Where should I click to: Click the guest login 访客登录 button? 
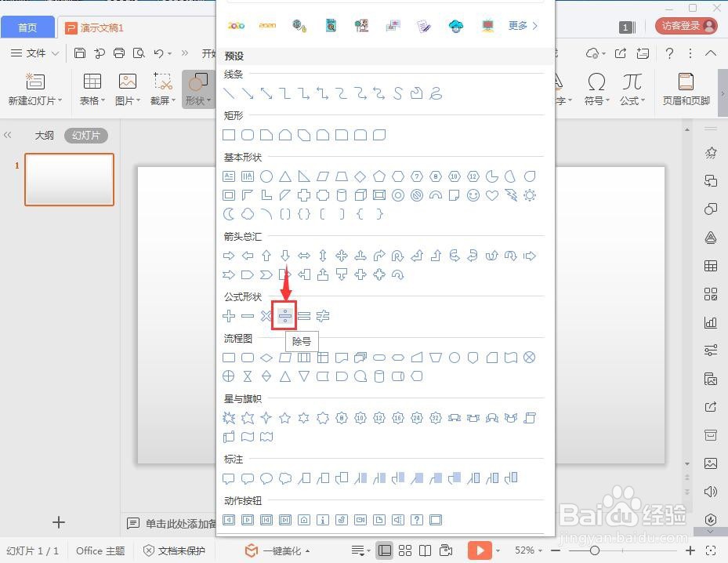(686, 26)
